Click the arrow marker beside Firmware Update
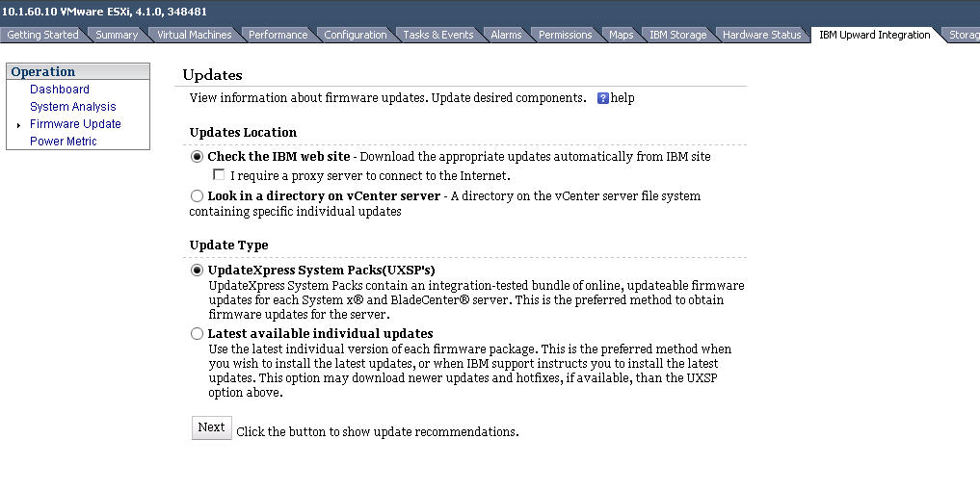This screenshot has width=980, height=491. (19, 125)
